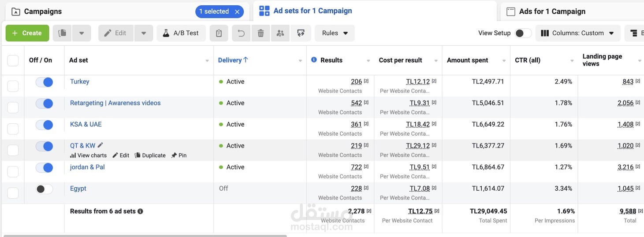Click the pencil rename icon beside QT & KW
This screenshot has height=237, width=644.
[100, 145]
